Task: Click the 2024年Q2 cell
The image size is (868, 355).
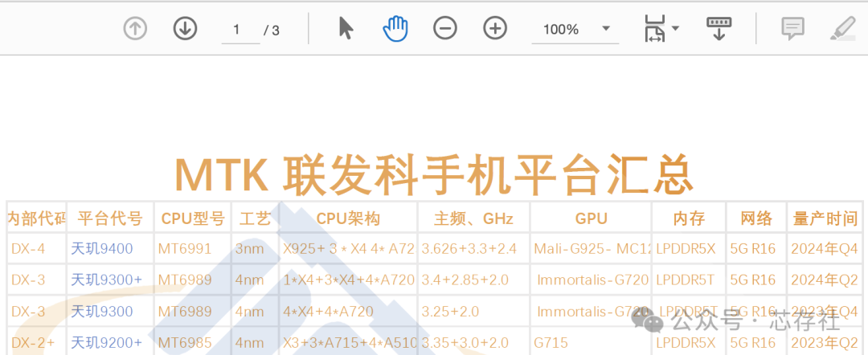Action: [825, 280]
